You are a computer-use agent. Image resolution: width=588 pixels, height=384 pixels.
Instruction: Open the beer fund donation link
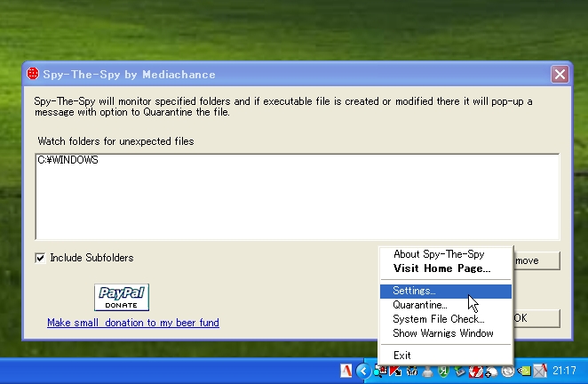tap(133, 323)
